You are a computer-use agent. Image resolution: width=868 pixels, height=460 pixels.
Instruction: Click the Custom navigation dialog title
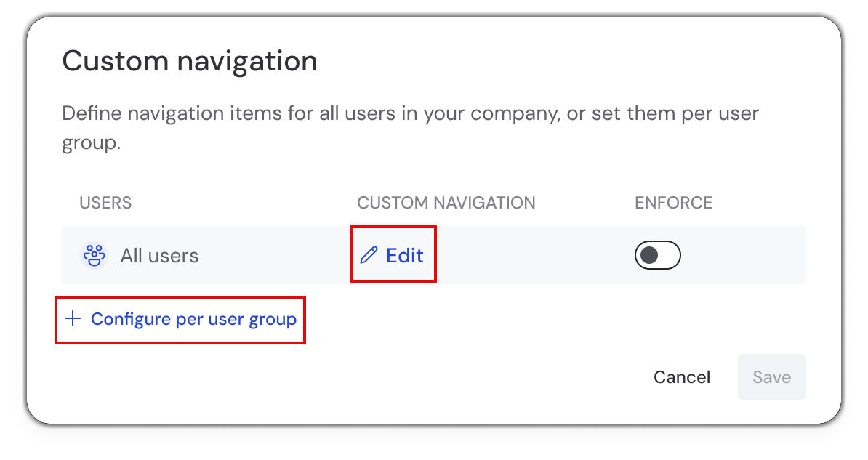pos(190,61)
